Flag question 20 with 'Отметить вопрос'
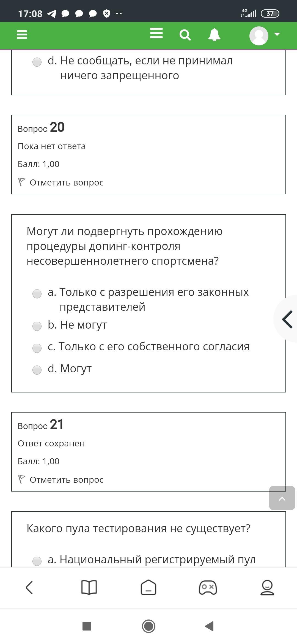Screen dimensions: 297x644 (x=61, y=182)
